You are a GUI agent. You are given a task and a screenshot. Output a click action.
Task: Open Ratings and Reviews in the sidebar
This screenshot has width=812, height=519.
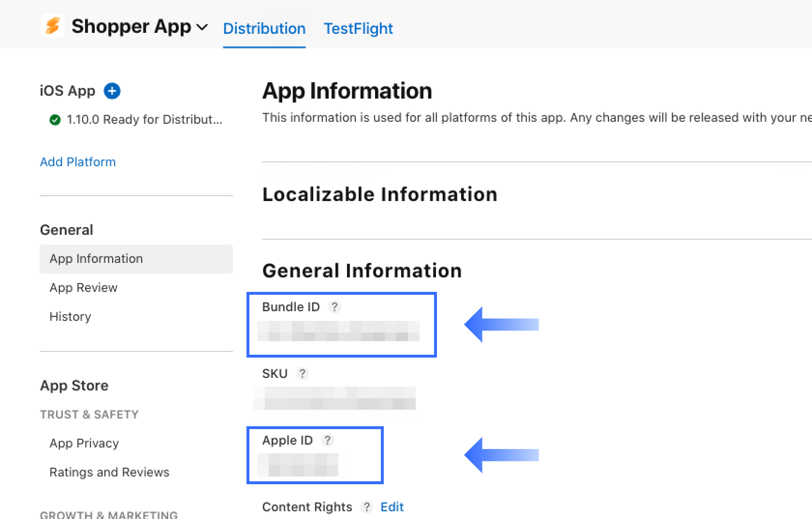(x=109, y=473)
